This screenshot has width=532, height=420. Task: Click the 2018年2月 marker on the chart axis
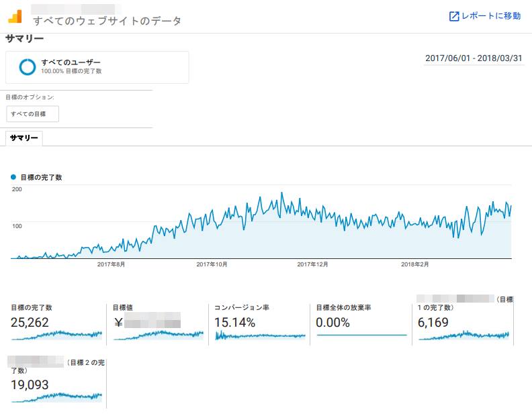tap(414, 264)
